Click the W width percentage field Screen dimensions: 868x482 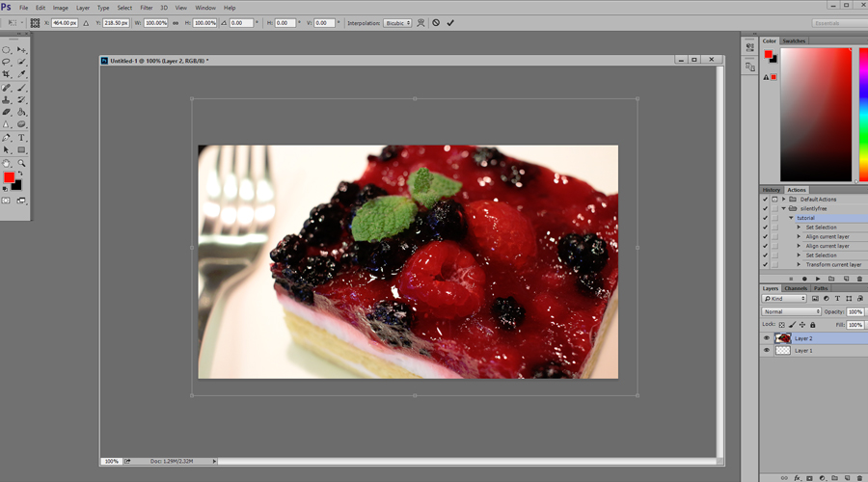(x=155, y=22)
